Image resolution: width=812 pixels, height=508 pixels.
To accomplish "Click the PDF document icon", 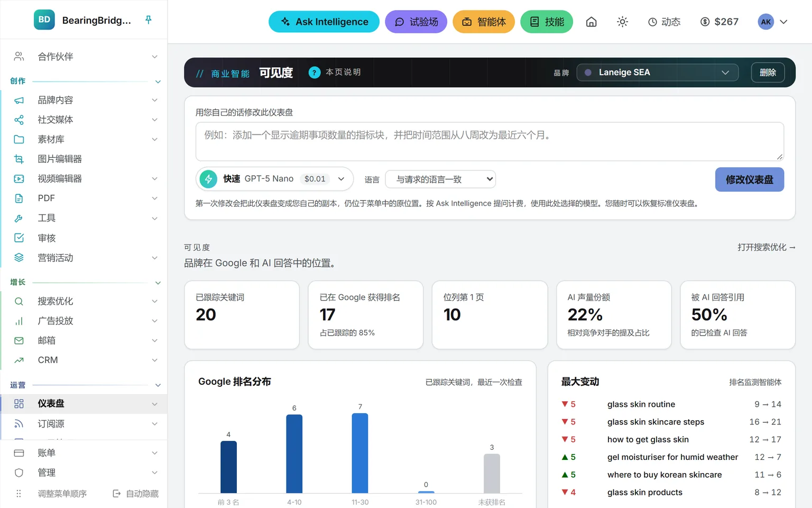I will click(19, 198).
